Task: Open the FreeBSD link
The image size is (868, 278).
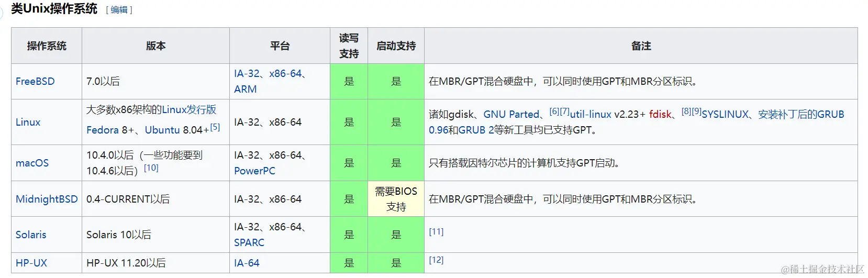Action: (35, 81)
